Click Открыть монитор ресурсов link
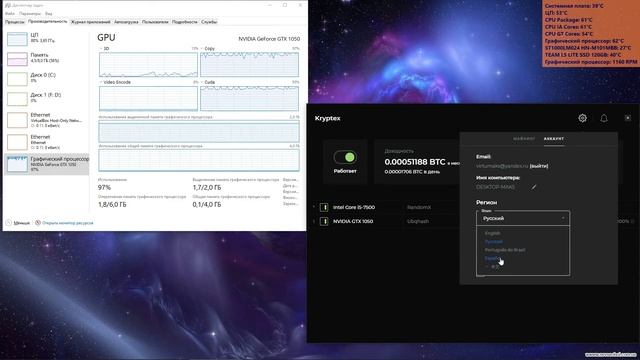This screenshot has height=360, width=640. (x=68, y=223)
